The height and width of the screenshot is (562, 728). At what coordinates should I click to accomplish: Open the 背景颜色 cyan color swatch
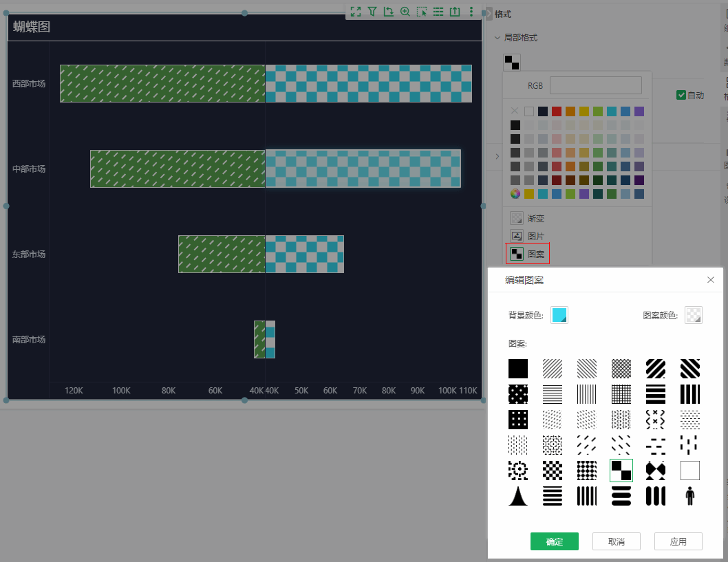click(559, 315)
